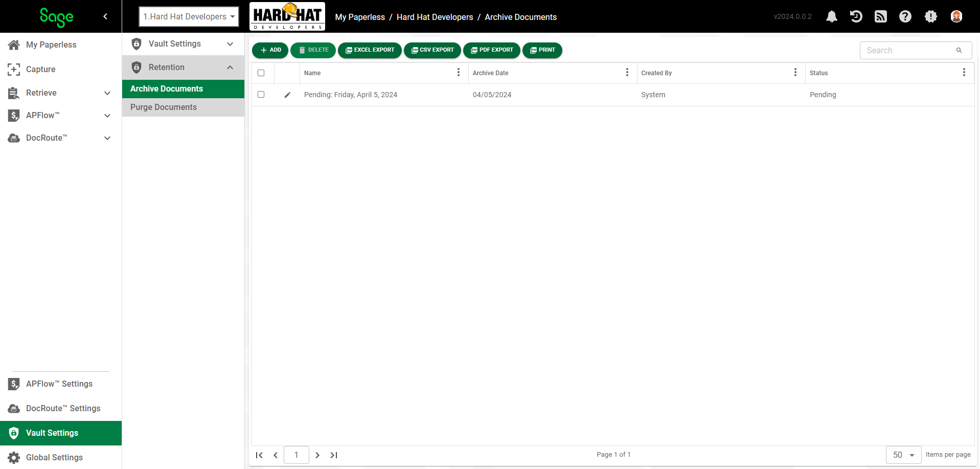Open the user profile avatar

(956, 16)
